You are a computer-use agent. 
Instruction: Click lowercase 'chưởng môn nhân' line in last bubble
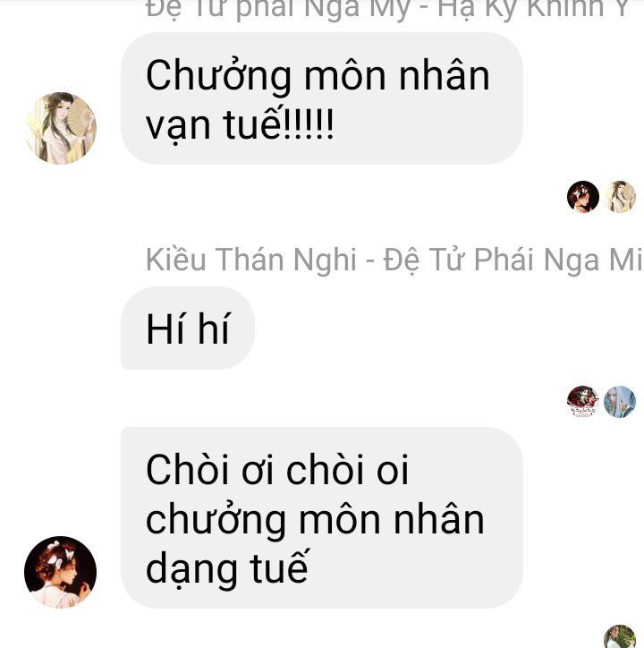coord(315,519)
